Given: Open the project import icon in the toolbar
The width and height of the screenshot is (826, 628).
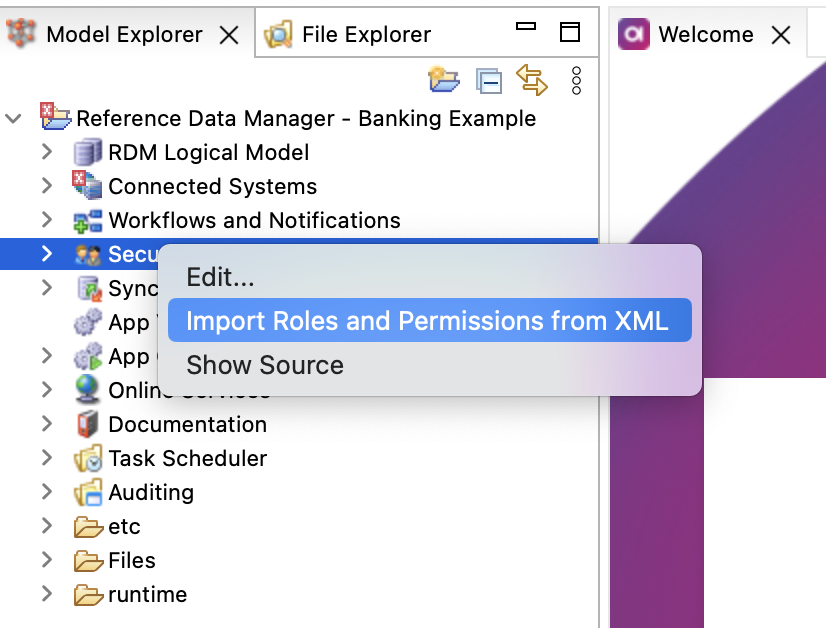Looking at the screenshot, I should [444, 81].
